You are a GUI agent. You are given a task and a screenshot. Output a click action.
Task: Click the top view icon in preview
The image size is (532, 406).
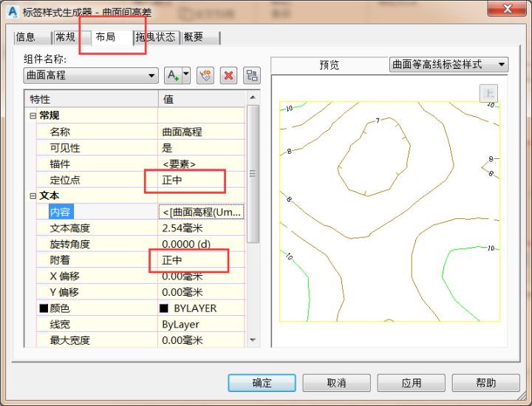click(x=488, y=93)
